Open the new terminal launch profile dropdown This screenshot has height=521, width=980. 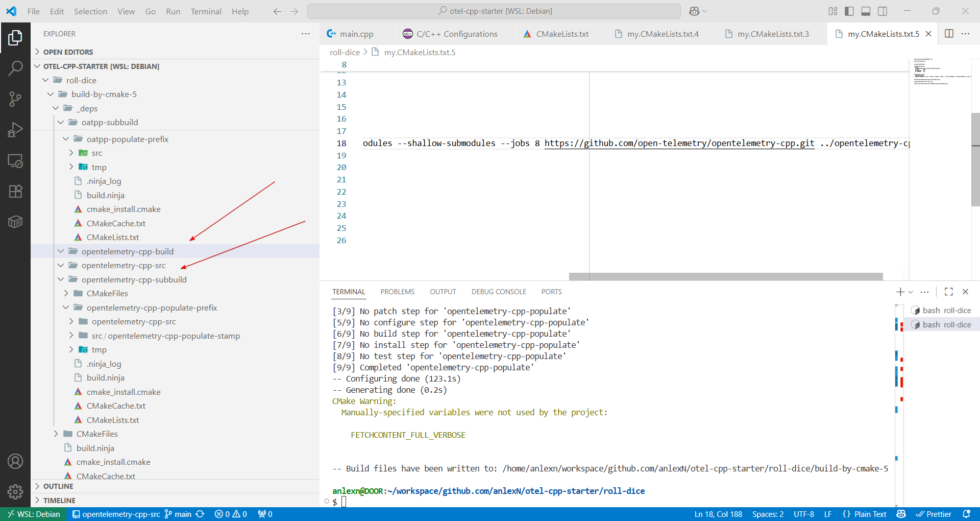911,292
